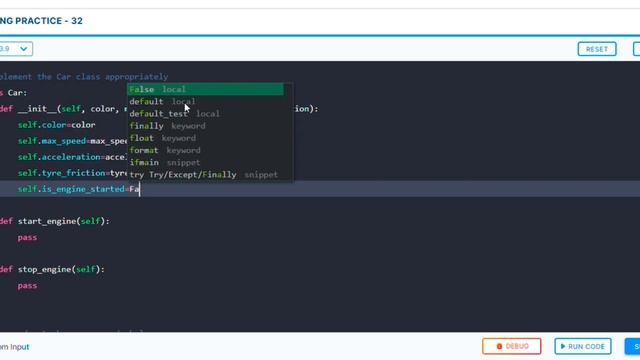Click the 'self.tyre_friction' code line
The width and height of the screenshot is (640, 360).
click(x=73, y=173)
